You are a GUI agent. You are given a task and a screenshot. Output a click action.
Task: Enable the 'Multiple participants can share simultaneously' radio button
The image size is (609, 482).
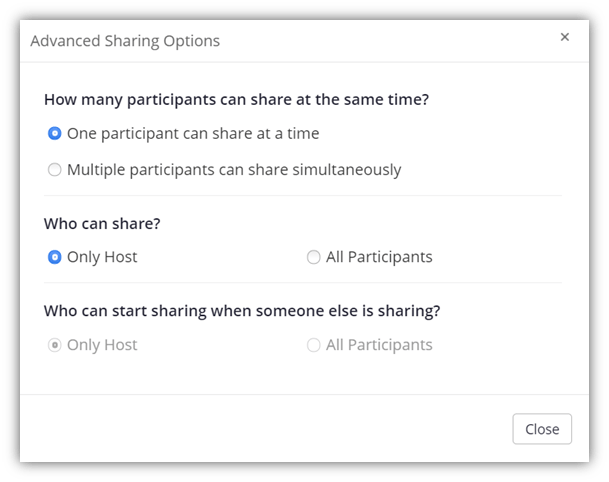(54, 169)
